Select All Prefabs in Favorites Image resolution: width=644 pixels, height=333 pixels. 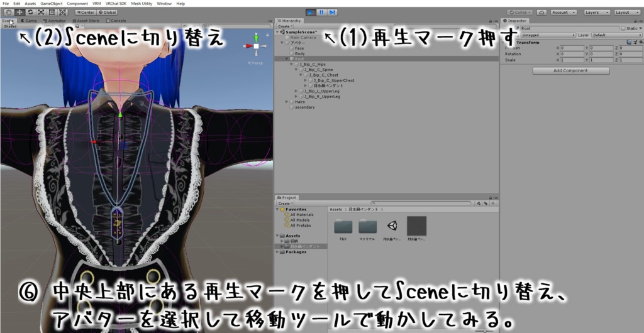coord(301,225)
